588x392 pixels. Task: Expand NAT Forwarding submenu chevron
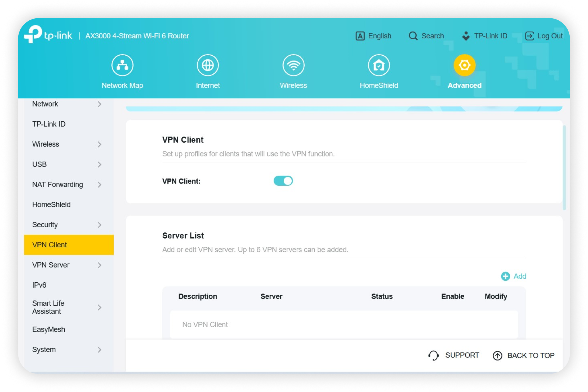click(100, 185)
